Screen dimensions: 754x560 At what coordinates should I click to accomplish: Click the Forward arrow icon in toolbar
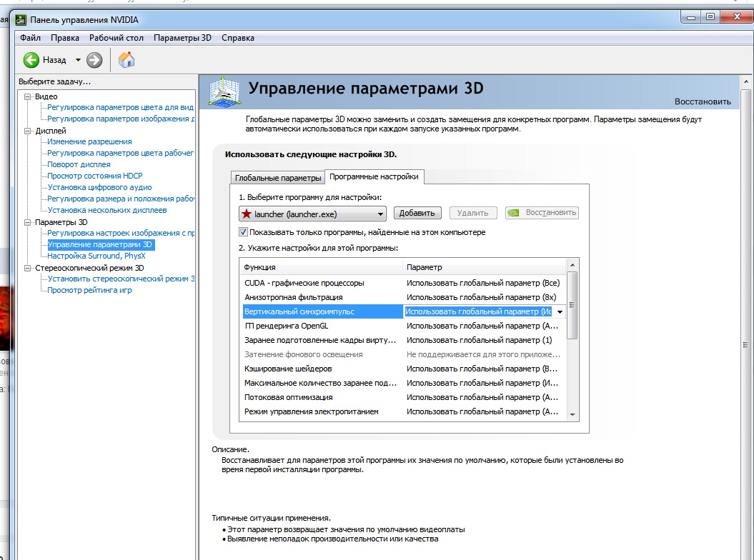94,60
